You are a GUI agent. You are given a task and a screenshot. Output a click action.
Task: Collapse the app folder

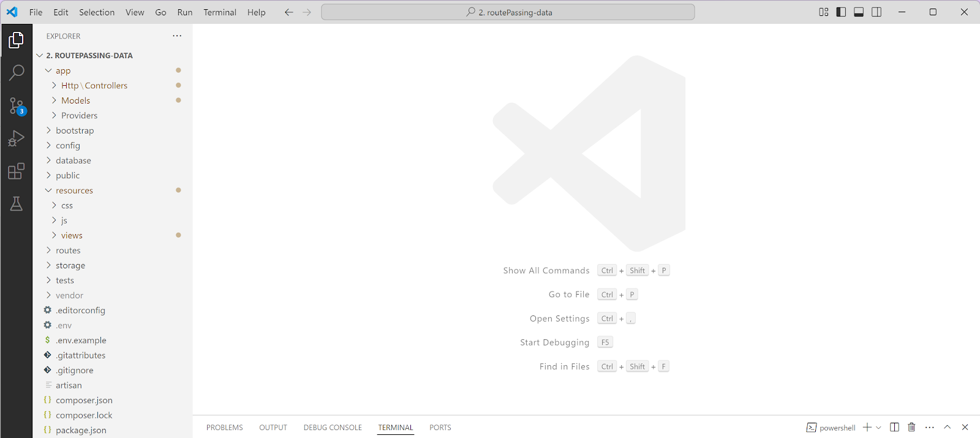(x=113, y=70)
